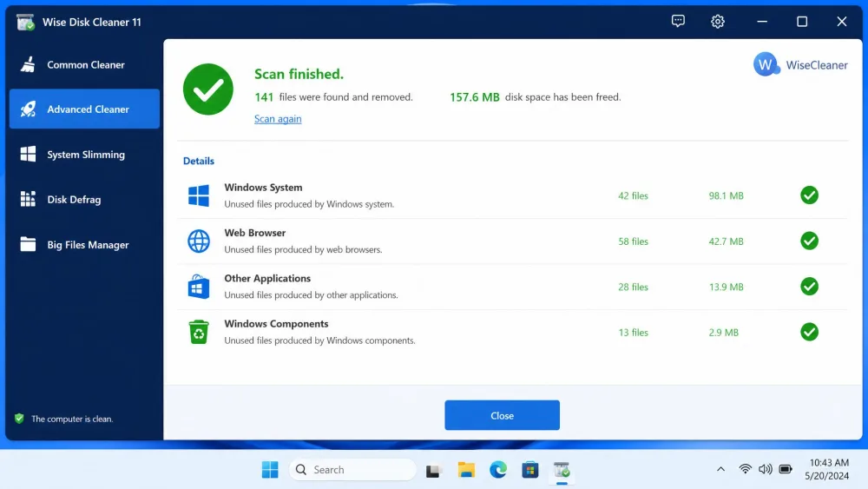The width and height of the screenshot is (868, 489).
Task: Open Microsoft Store from the taskbar
Action: point(529,470)
